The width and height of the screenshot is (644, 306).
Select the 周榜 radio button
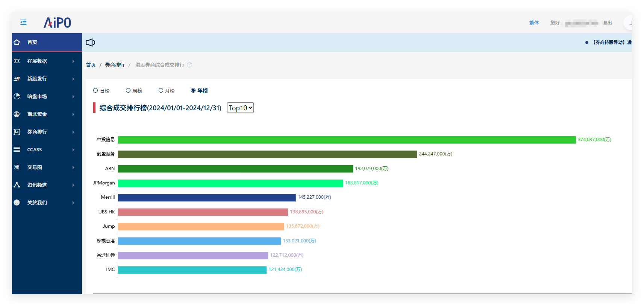click(x=128, y=90)
